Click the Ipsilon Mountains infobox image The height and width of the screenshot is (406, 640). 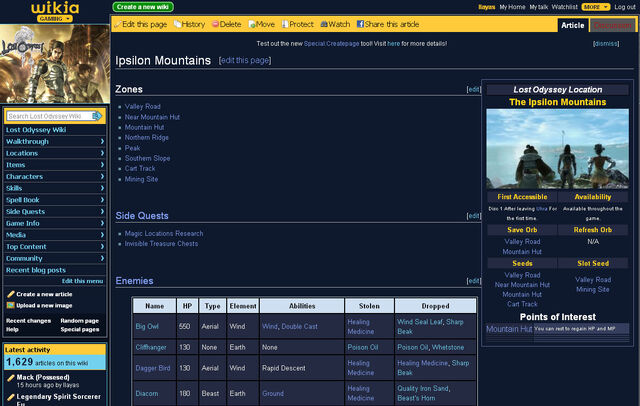pyautogui.click(x=558, y=149)
